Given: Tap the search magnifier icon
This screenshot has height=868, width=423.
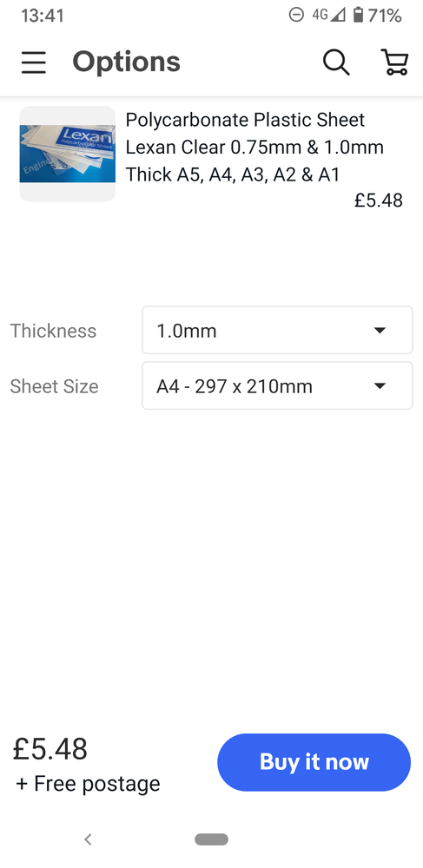Looking at the screenshot, I should tap(336, 62).
